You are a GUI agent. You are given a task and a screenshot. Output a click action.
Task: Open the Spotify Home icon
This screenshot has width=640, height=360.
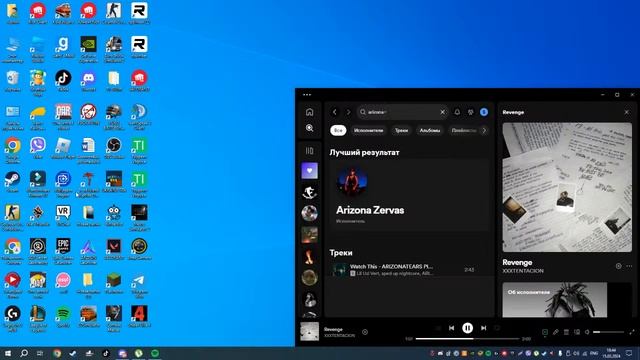click(309, 112)
